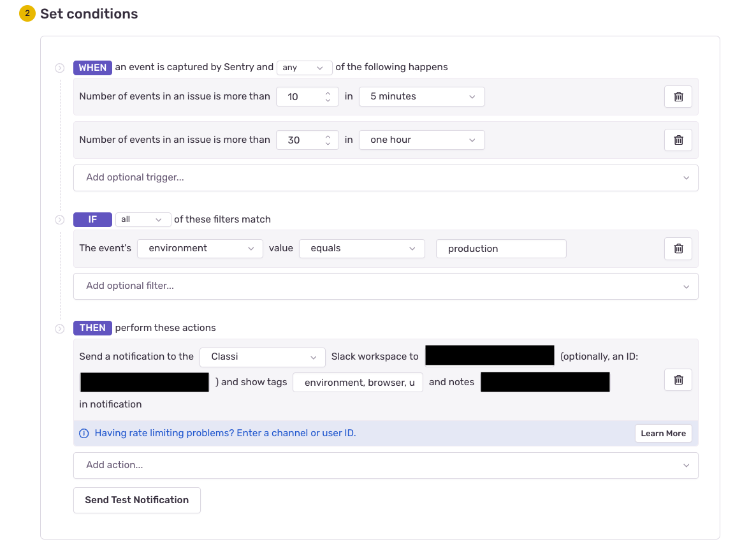Expand the Add optional trigger dropdown
Viewport: 756px width, 551px height.
pos(386,177)
